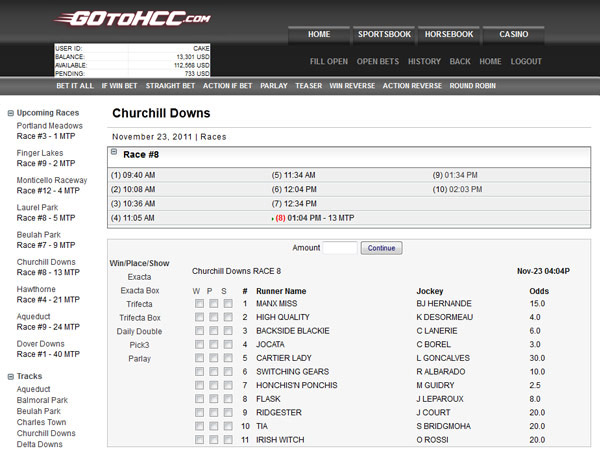Select Parlay in bet type sidebar
The width and height of the screenshot is (600, 450).
pyautogui.click(x=139, y=359)
